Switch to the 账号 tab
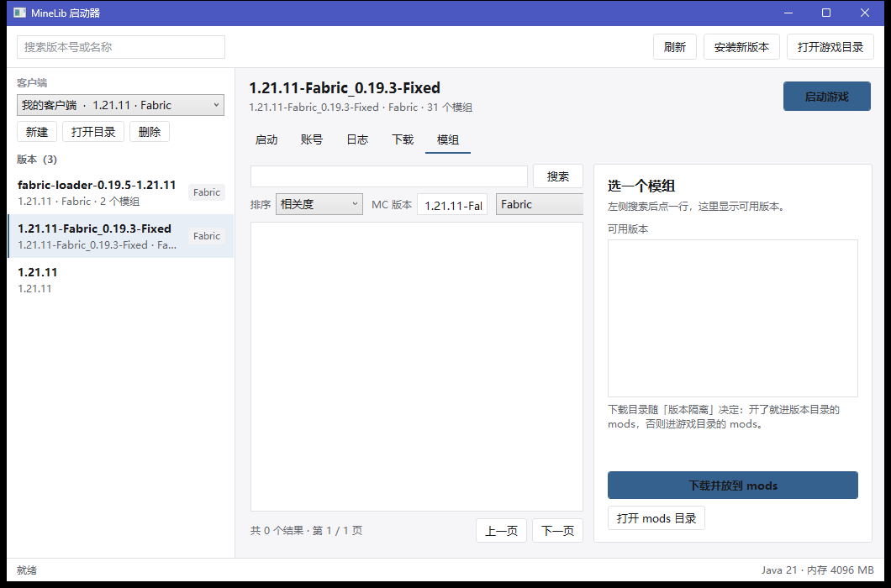891x588 pixels. click(x=311, y=139)
